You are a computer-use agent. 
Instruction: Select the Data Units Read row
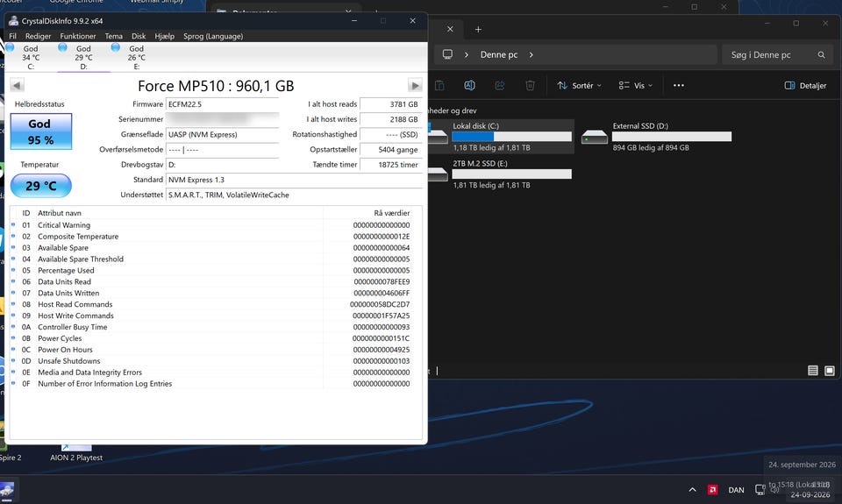tap(216, 281)
